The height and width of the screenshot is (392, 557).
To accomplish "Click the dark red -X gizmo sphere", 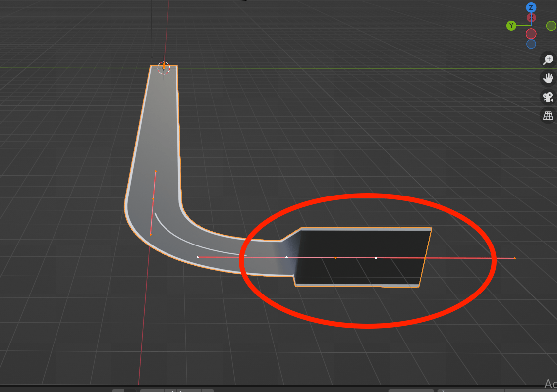I will pyautogui.click(x=531, y=34).
